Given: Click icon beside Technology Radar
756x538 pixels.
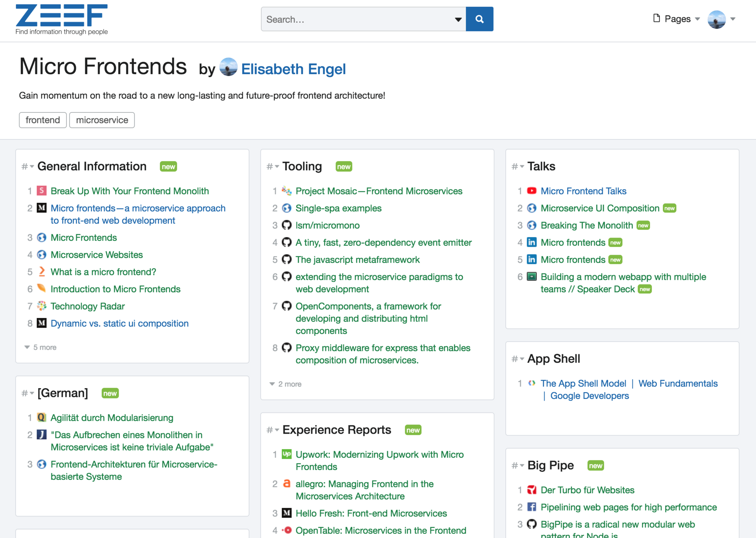Looking at the screenshot, I should click(41, 306).
